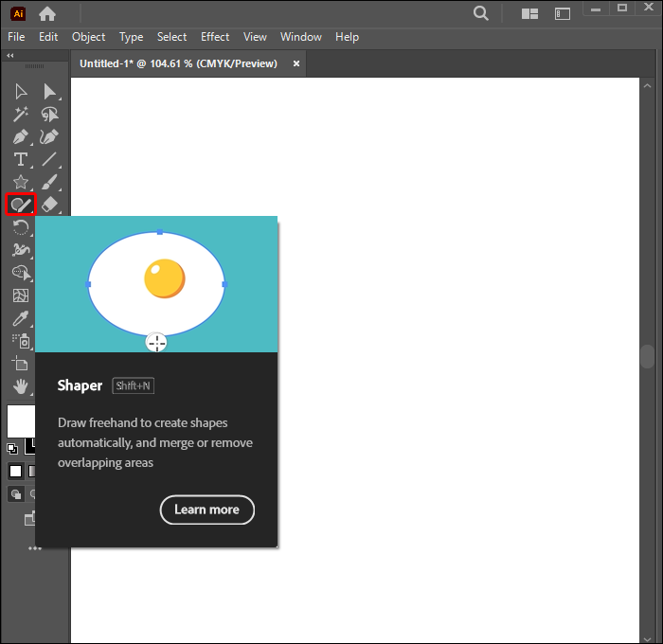Select the Paintbrush tool
This screenshot has height=644, width=663.
click(x=50, y=183)
